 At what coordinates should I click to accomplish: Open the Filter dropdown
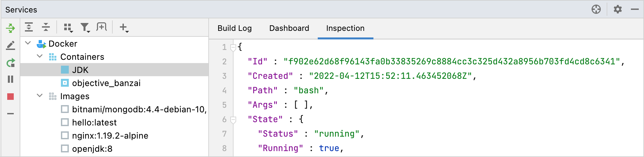[x=85, y=28]
